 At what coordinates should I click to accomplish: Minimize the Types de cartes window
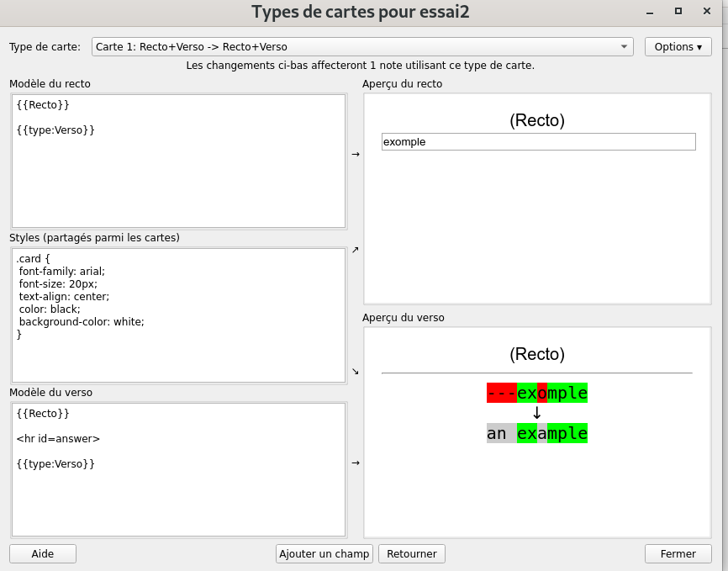(x=650, y=12)
